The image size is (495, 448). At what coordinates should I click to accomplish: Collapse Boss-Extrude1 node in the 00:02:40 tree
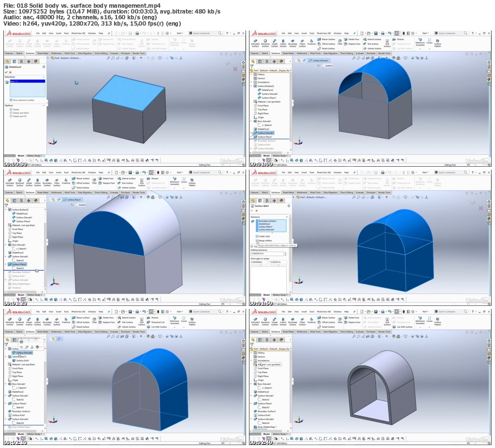click(251, 384)
